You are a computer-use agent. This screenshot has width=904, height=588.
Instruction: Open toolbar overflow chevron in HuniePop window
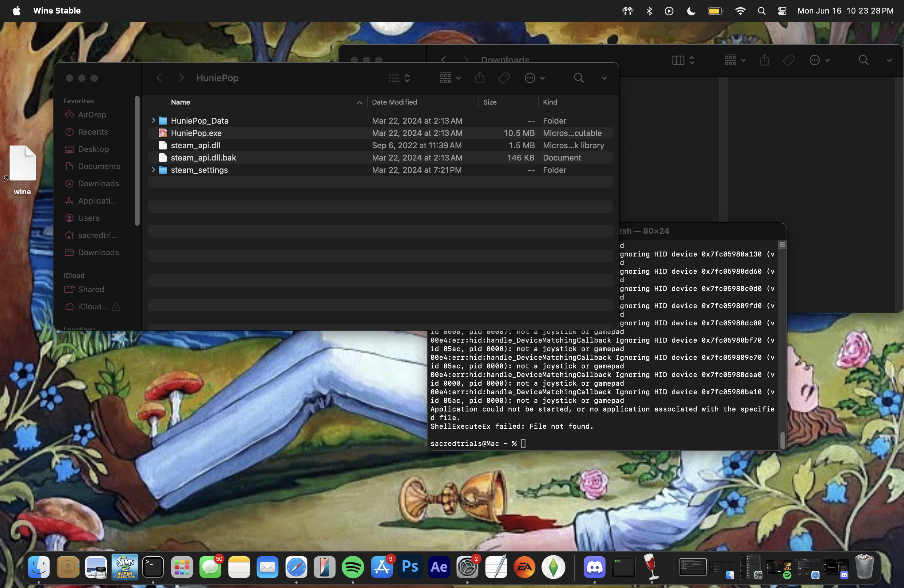click(x=604, y=78)
